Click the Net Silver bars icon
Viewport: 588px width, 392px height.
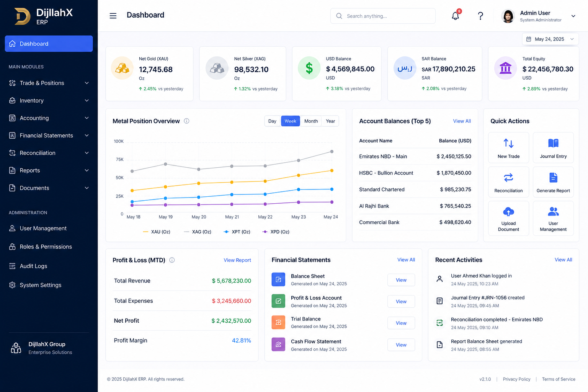[217, 68]
